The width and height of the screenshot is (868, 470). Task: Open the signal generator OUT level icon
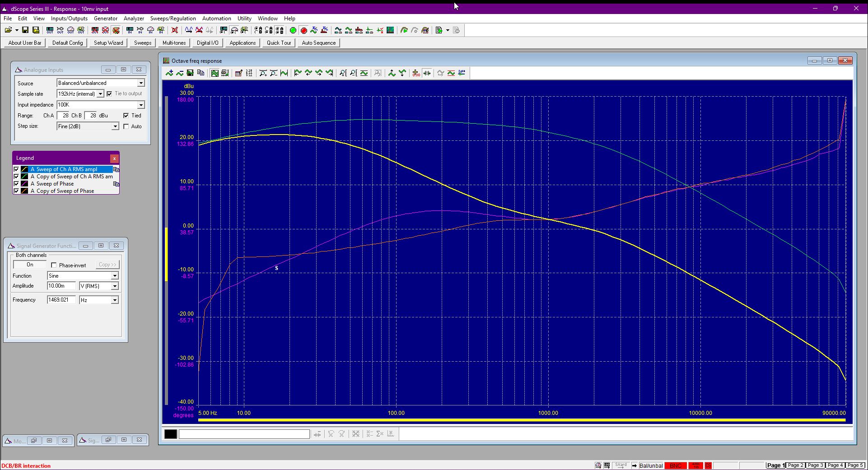[x=50, y=30]
